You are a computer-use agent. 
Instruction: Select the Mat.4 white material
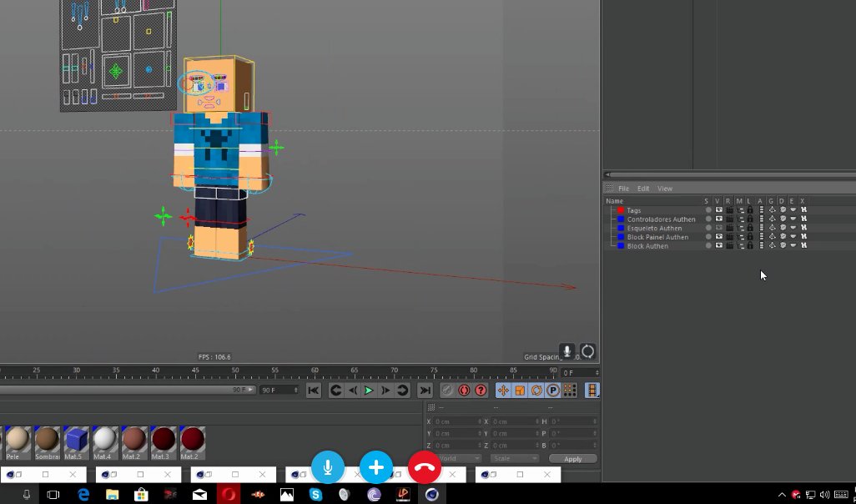tap(105, 442)
